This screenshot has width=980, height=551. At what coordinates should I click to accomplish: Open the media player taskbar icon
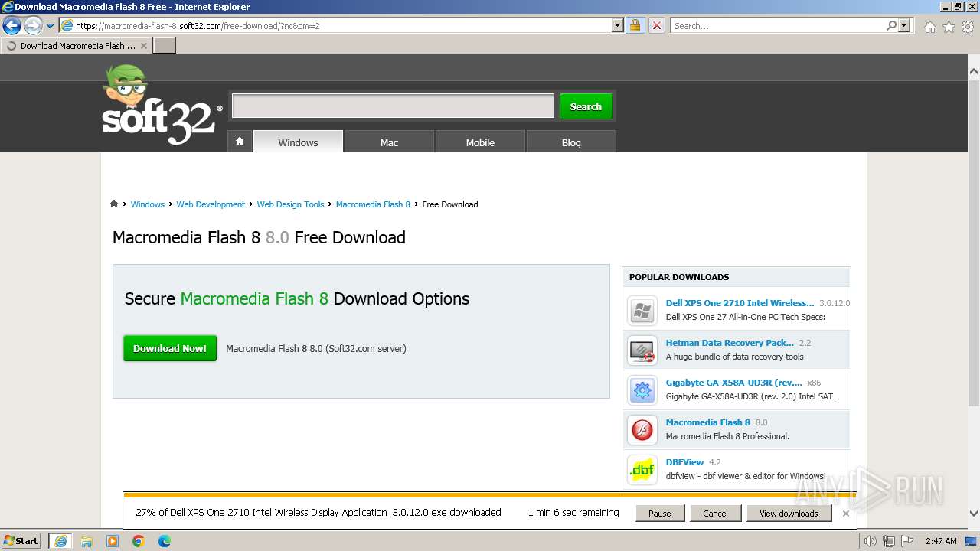pos(113,541)
